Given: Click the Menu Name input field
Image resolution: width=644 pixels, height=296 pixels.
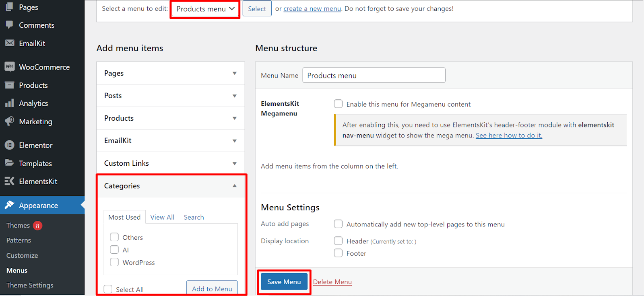Looking at the screenshot, I should [374, 75].
